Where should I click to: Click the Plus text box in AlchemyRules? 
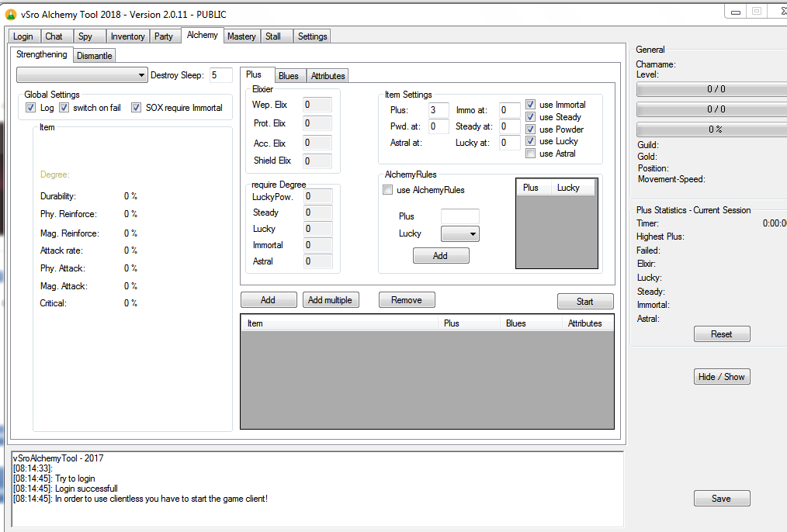coord(459,216)
